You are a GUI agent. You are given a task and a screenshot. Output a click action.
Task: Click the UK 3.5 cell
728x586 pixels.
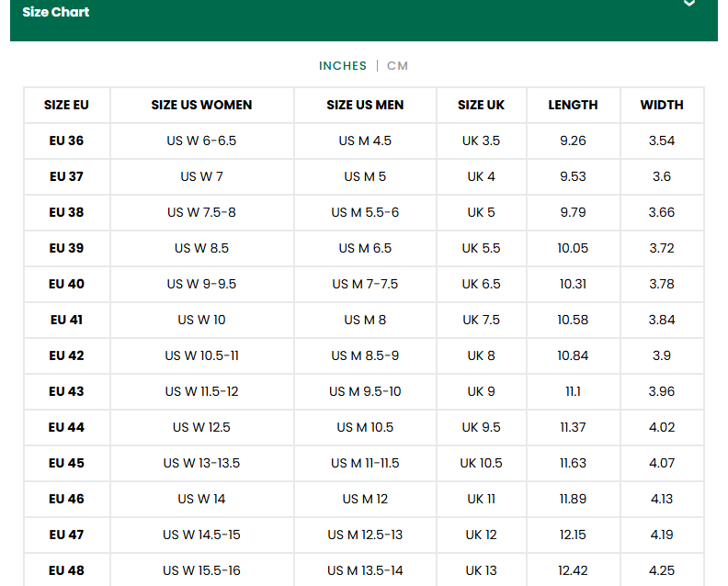click(481, 141)
